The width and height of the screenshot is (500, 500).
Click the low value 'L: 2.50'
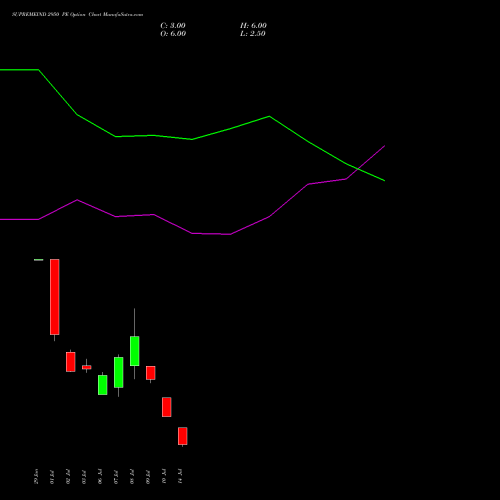[253, 34]
